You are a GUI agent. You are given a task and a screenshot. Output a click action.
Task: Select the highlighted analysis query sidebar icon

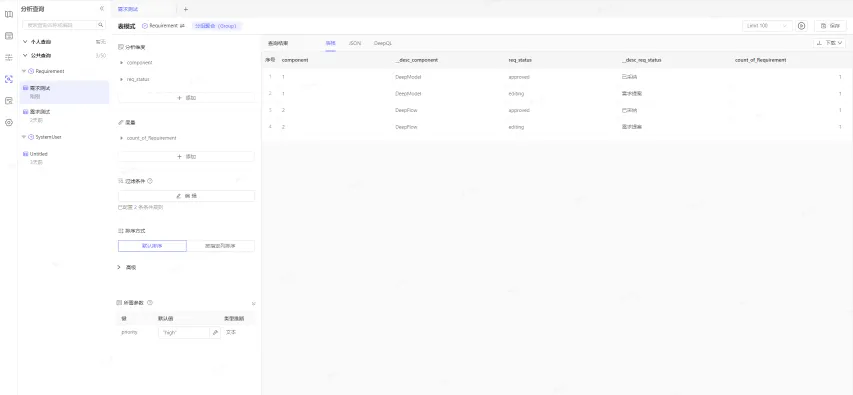9,79
